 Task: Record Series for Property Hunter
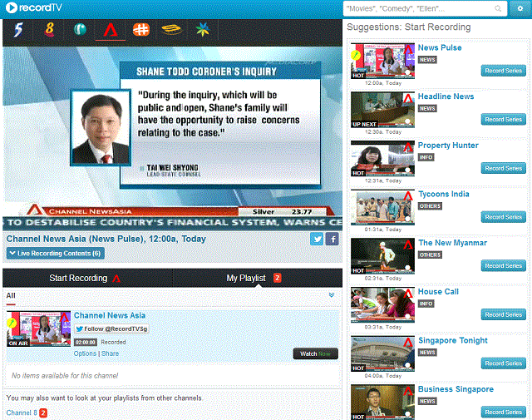503,168
